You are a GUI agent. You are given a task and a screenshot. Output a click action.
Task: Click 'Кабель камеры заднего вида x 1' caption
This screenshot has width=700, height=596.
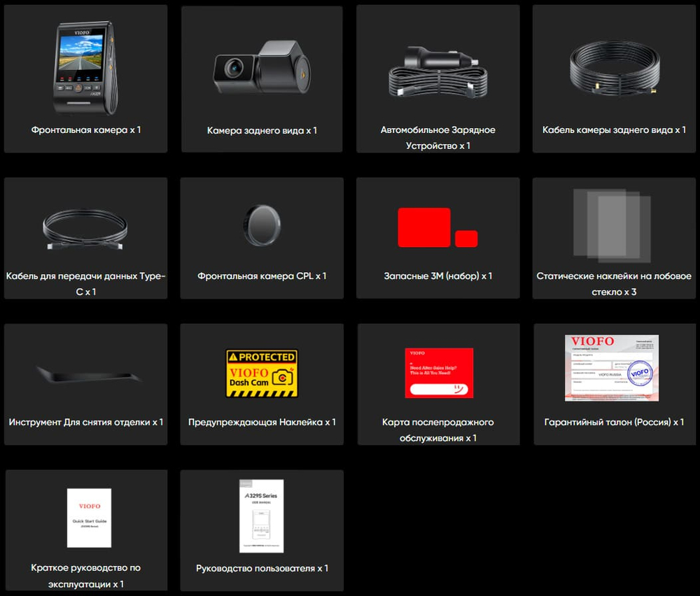614,130
